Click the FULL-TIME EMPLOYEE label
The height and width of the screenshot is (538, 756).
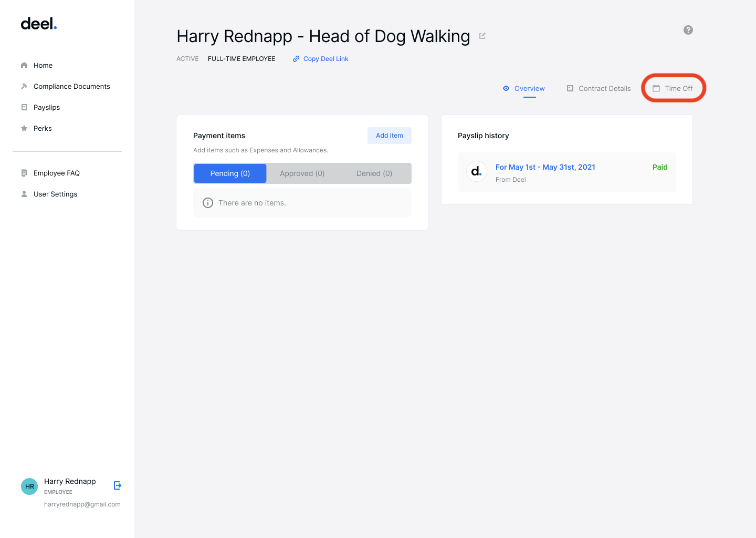(x=241, y=59)
